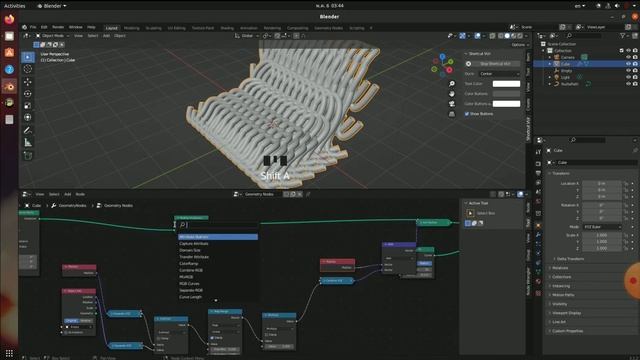Enable solid viewport shading mode
The height and width of the screenshot is (360, 640).
click(507, 36)
